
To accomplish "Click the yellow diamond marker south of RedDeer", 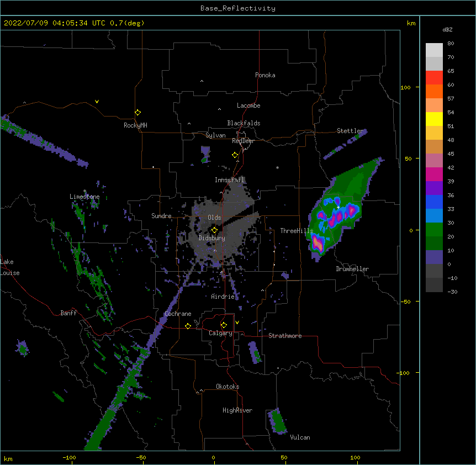I will click(x=235, y=155).
